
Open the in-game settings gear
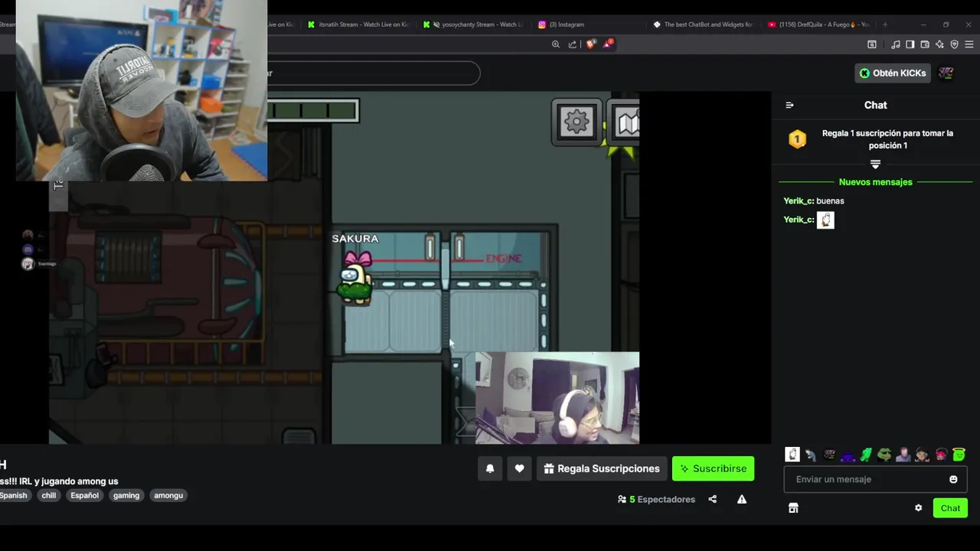point(577,121)
